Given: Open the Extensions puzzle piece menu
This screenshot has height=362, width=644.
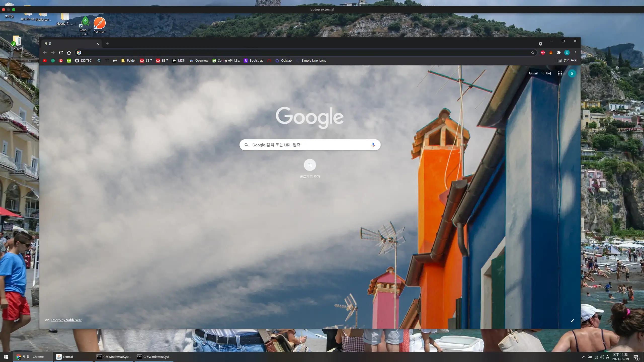Looking at the screenshot, I should point(559,53).
